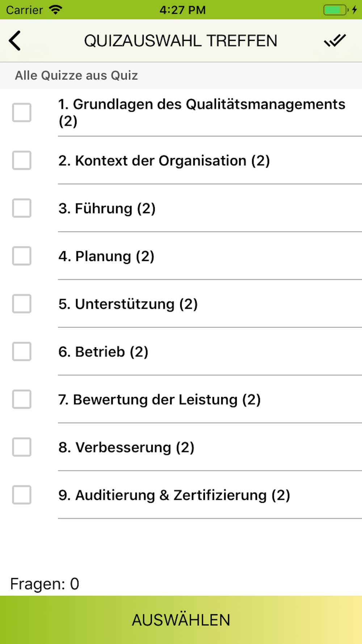Select the Unterstützung checkbox
The image size is (362, 644).
coord(22,304)
